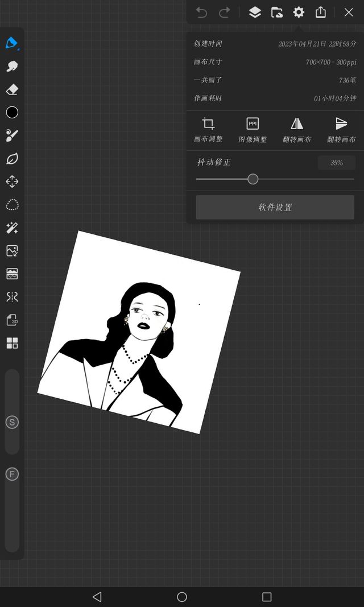
Task: Select the smudge finger tool
Action: pyautogui.click(x=12, y=67)
